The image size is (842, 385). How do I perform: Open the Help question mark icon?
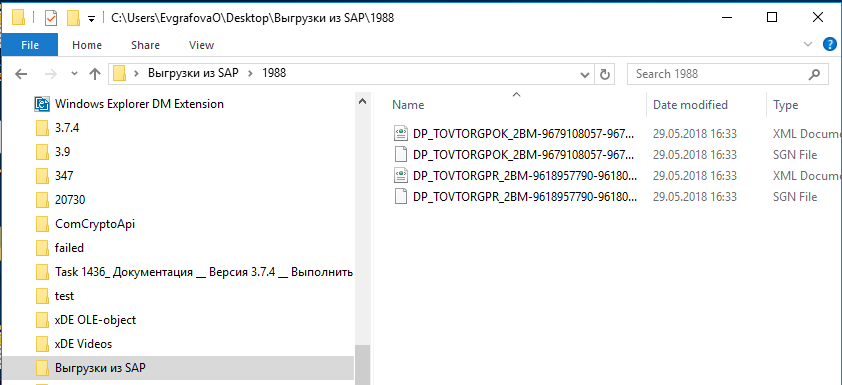click(829, 44)
